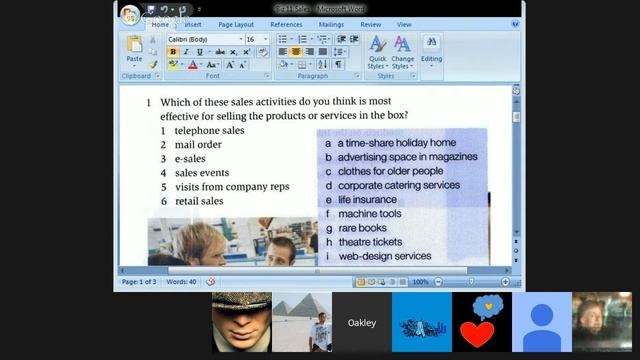640x360 pixels.
Task: Apply superscript formatting
Action: click(246, 52)
